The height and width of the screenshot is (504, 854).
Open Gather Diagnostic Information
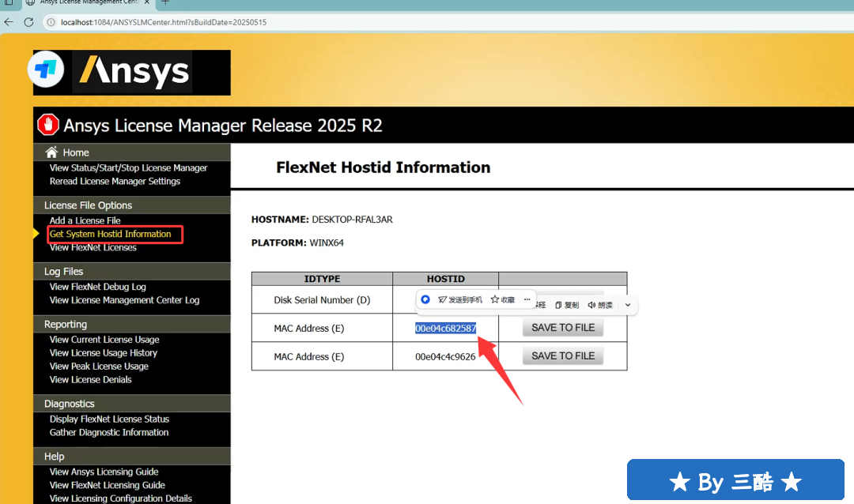(x=109, y=433)
